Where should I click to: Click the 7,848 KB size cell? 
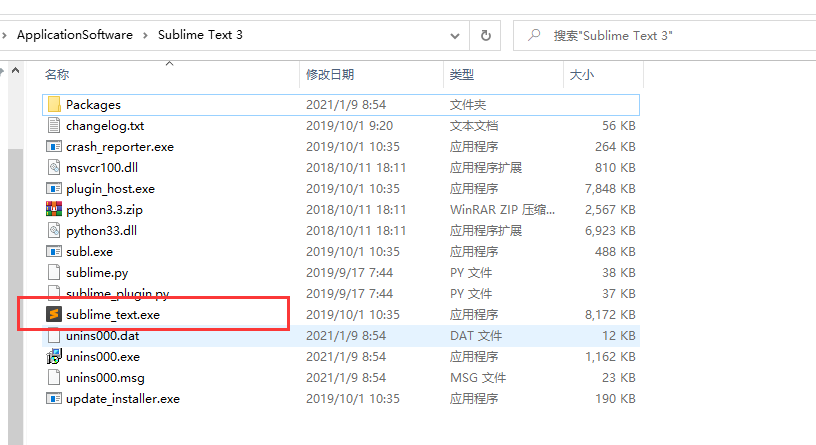point(610,188)
